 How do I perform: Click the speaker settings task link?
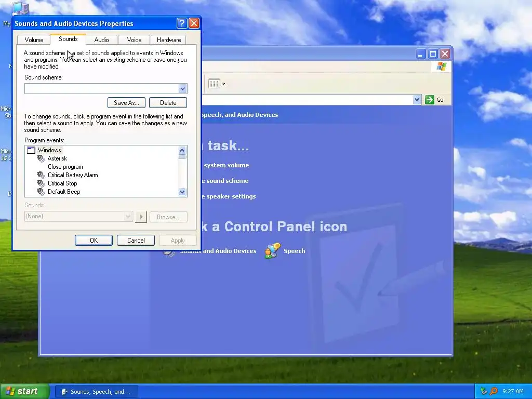coord(229,196)
